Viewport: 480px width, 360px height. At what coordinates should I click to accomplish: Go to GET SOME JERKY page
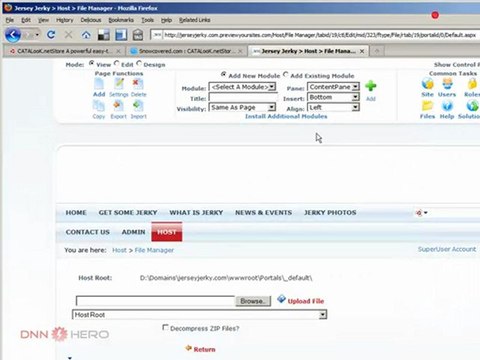pyautogui.click(x=128, y=213)
